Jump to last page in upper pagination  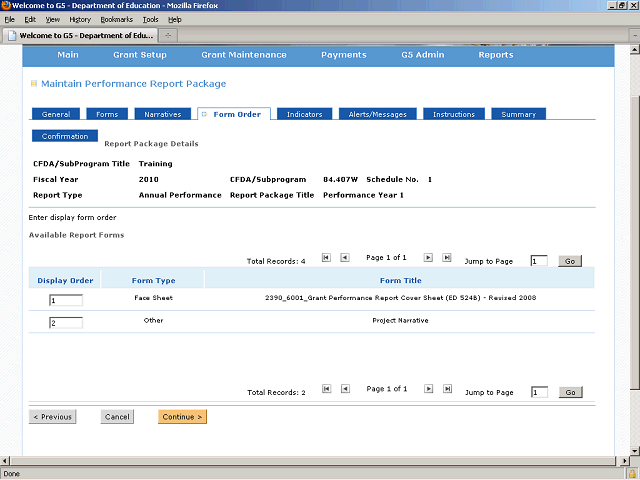pyautogui.click(x=447, y=258)
